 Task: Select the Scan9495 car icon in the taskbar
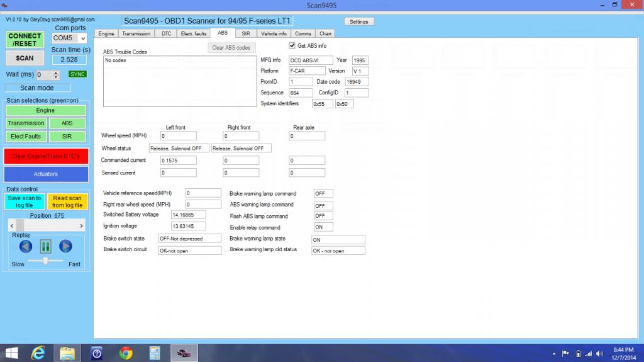click(x=184, y=353)
